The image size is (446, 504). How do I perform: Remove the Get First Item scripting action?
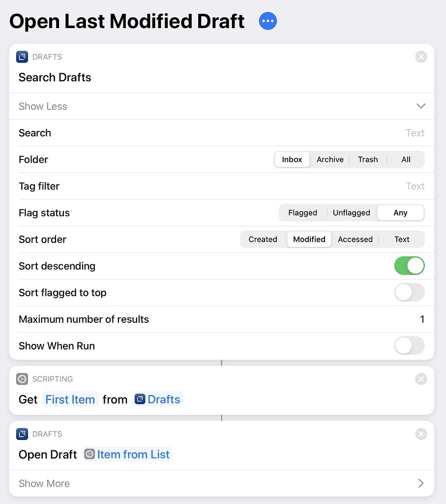(x=421, y=379)
